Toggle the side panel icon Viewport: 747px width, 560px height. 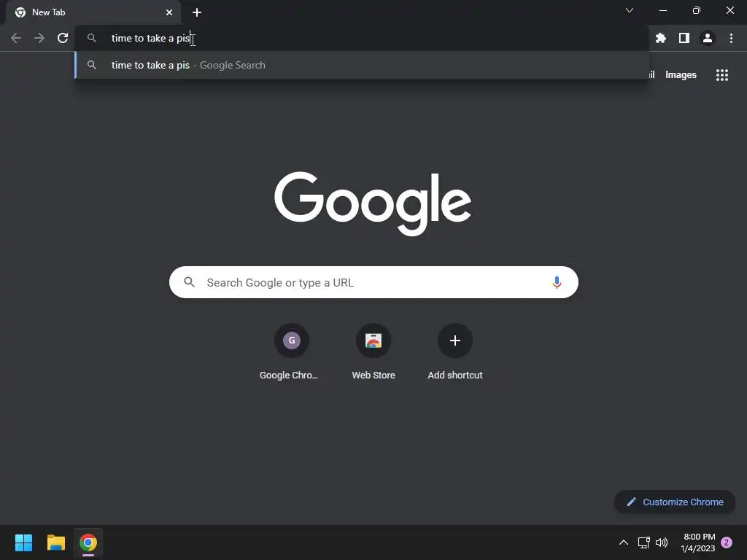(684, 38)
